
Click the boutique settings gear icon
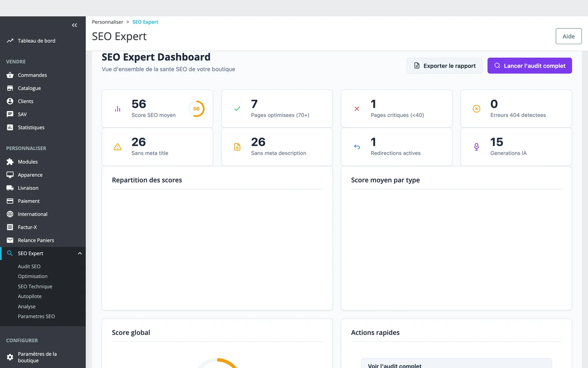(10, 357)
